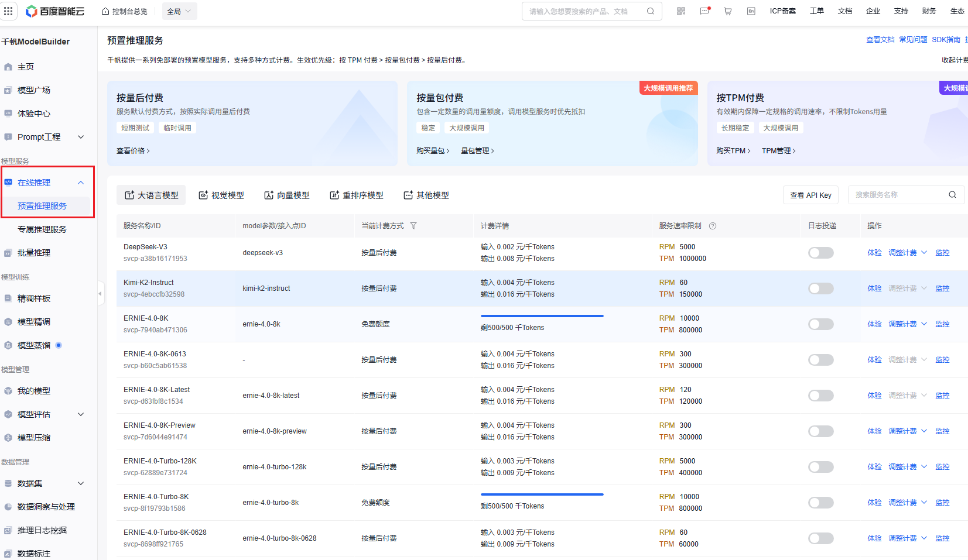Click the 体验中心 sidebar icon
The height and width of the screenshot is (560, 968).
[8, 114]
